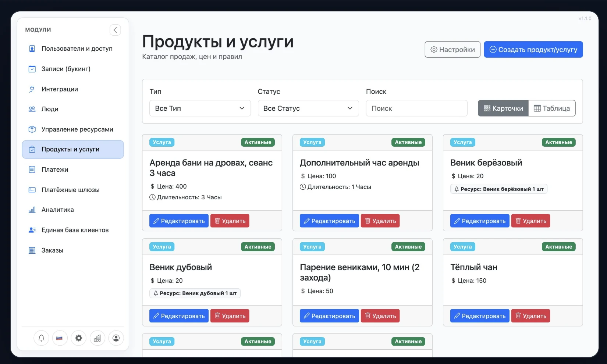Click the Пользователи и доступ module icon
The height and width of the screenshot is (364, 607).
point(32,49)
